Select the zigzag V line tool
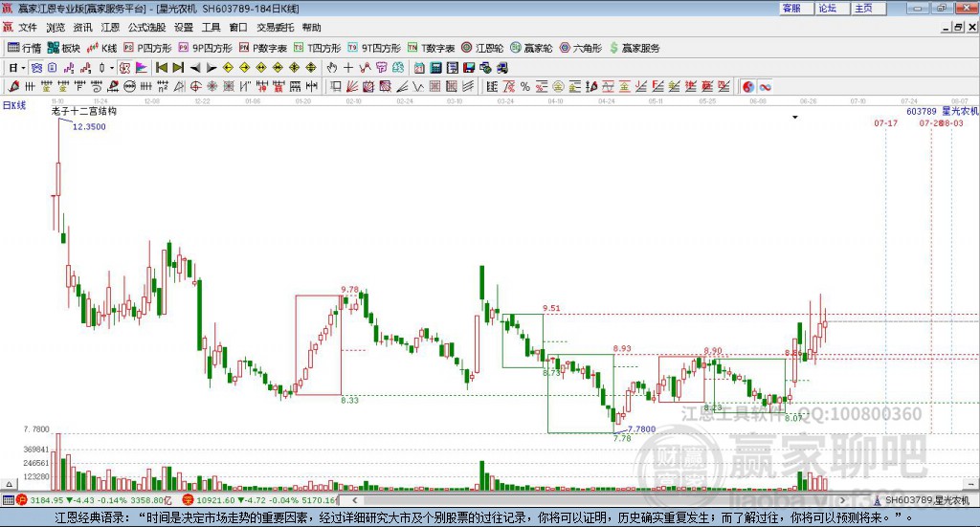Viewport: 980px width, 527px height. click(418, 87)
